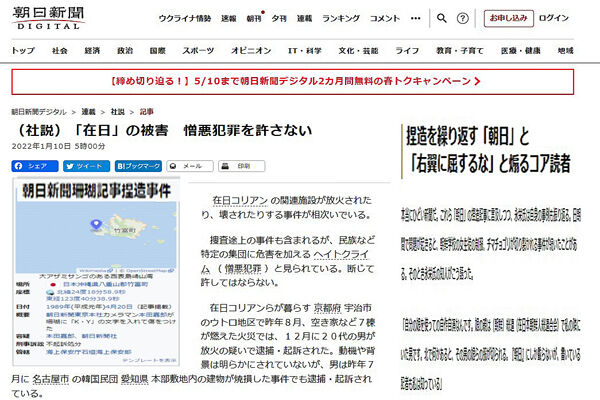
Task: Select the IT・科学 category tab
Action: point(305,51)
